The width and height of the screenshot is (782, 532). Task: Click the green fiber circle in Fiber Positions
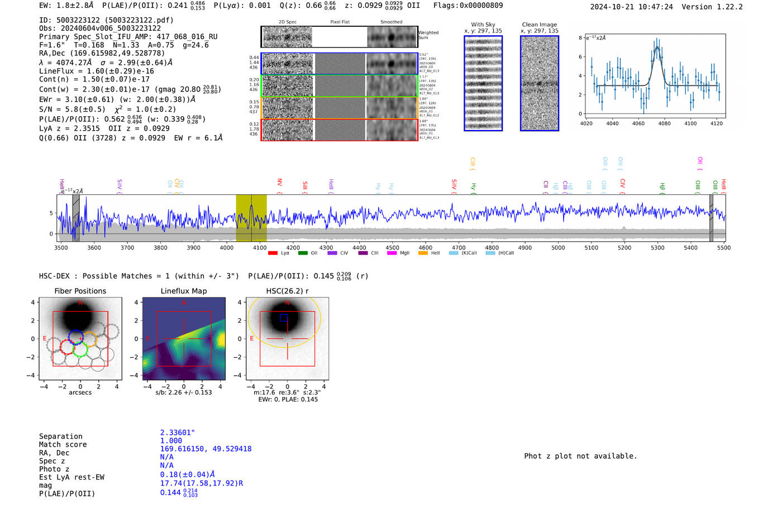pos(80,350)
